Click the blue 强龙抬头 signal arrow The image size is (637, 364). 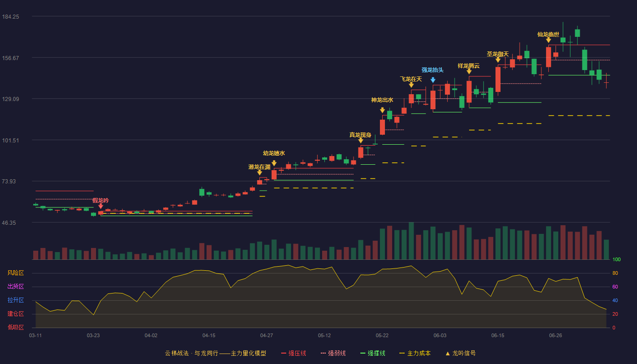point(433,80)
